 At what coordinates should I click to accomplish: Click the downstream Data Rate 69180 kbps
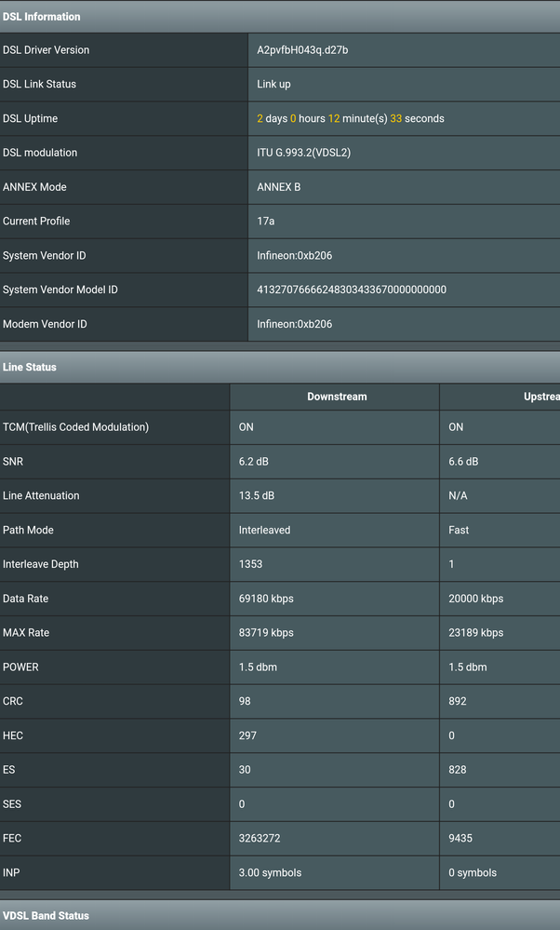(x=266, y=599)
